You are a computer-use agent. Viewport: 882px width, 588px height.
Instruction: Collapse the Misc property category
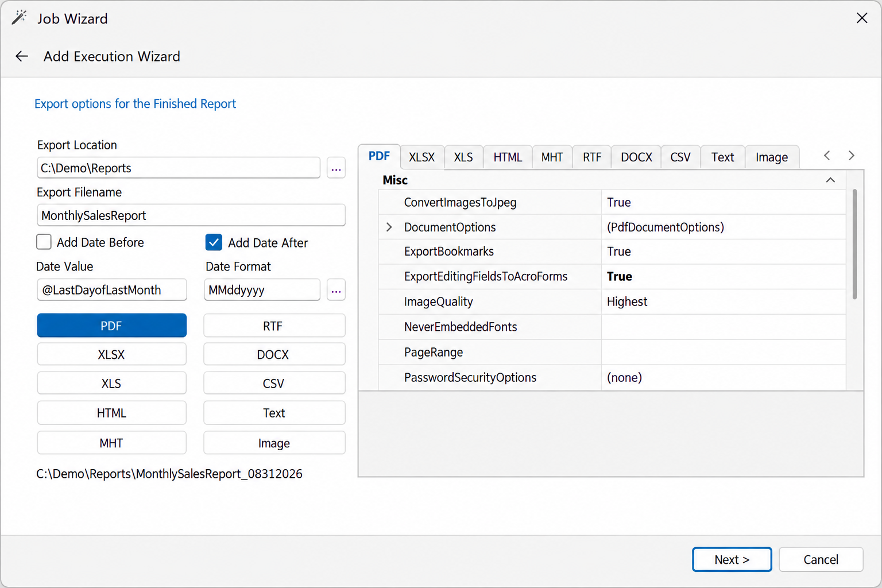(x=830, y=180)
